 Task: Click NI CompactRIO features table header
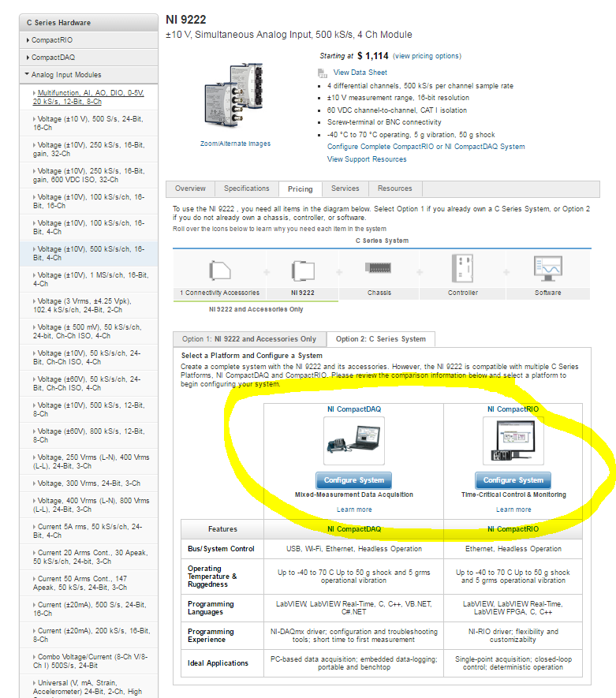[513, 529]
